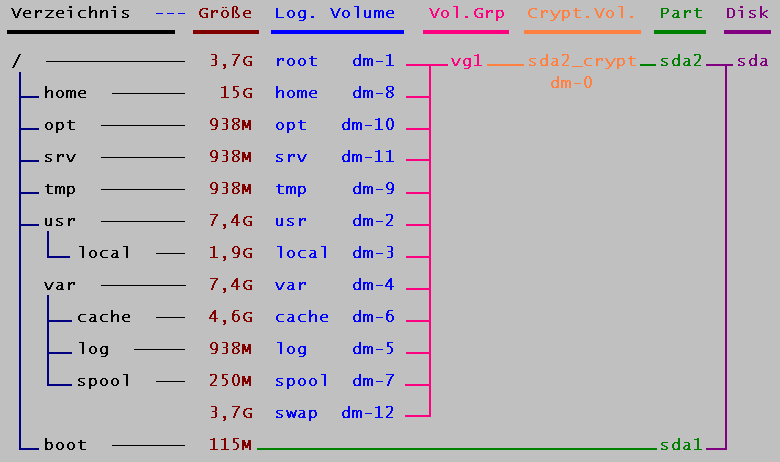
Task: Click the dm-0 device label
Action: pos(571,83)
